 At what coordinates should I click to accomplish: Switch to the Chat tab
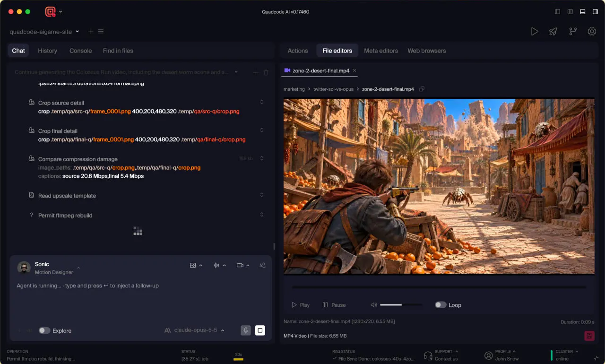(x=18, y=51)
